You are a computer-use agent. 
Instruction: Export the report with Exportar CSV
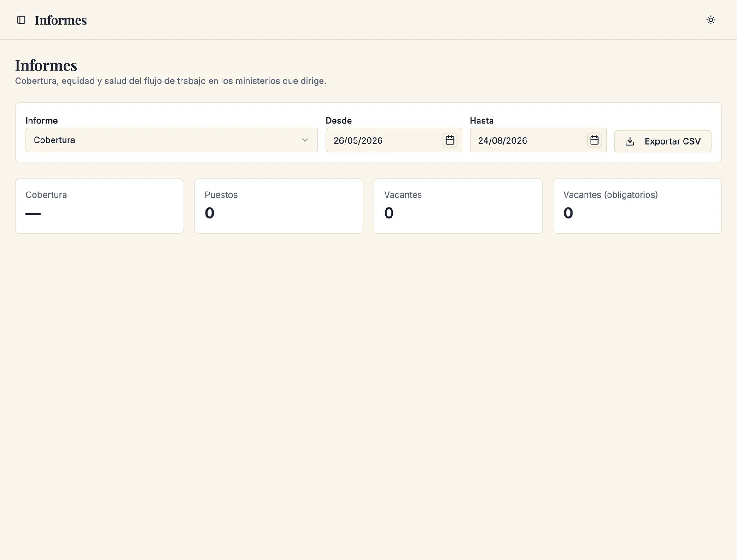[x=663, y=141]
